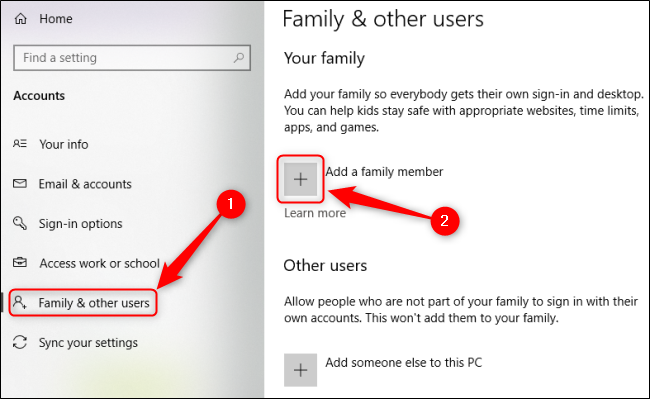Open the Home settings page
This screenshot has width=650, height=399.
[x=56, y=19]
